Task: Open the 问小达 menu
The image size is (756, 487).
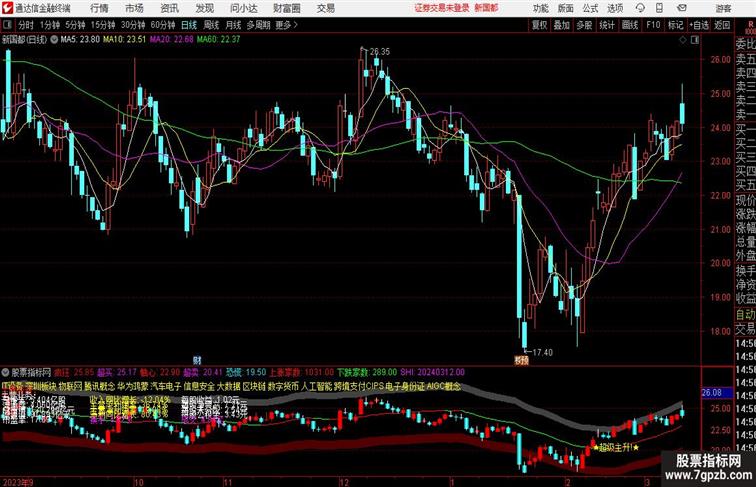Action: (244, 8)
